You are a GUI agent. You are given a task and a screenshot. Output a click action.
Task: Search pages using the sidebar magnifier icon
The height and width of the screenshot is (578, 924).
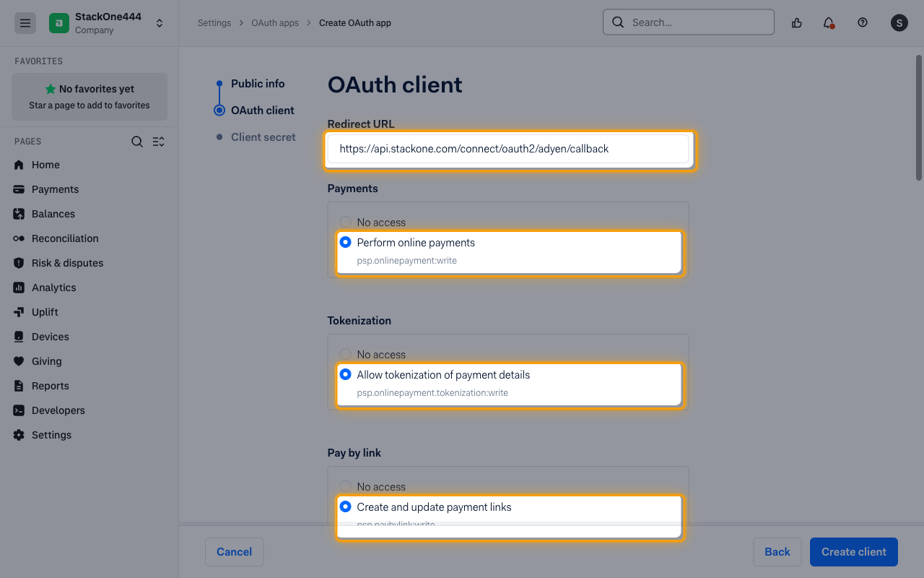coord(137,142)
